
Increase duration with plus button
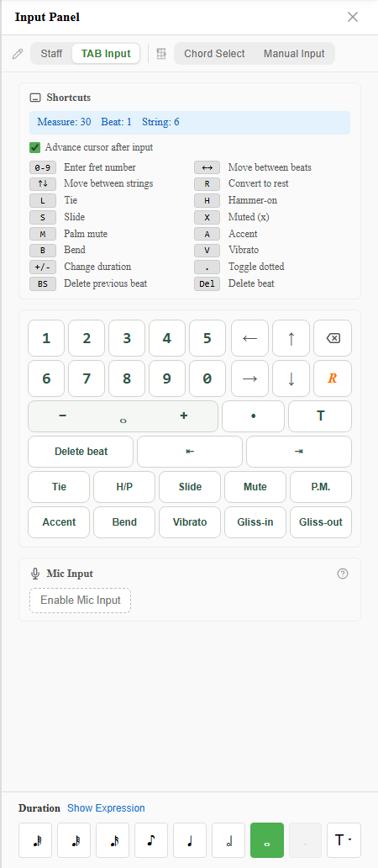pyautogui.click(x=183, y=415)
